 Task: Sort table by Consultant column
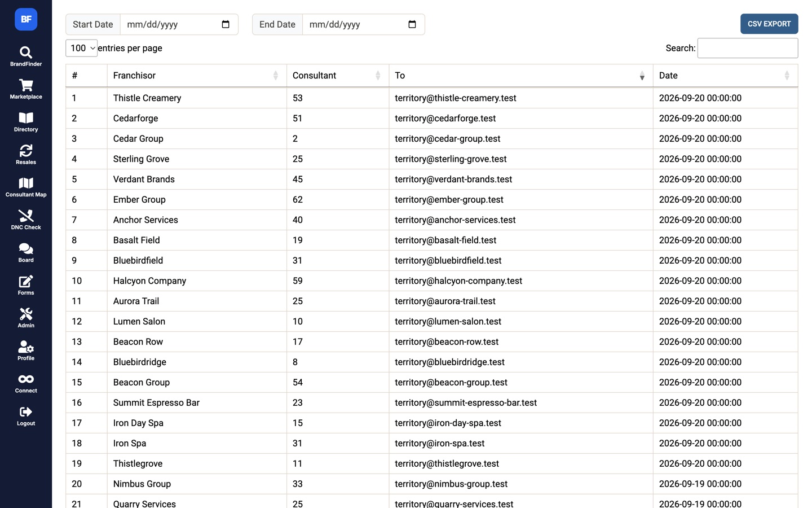click(338, 76)
